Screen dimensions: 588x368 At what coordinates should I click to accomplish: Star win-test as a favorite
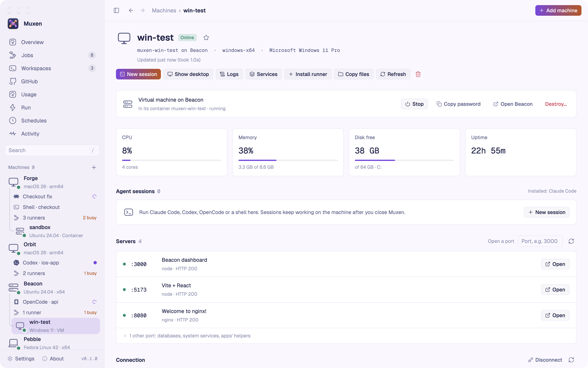(x=206, y=38)
